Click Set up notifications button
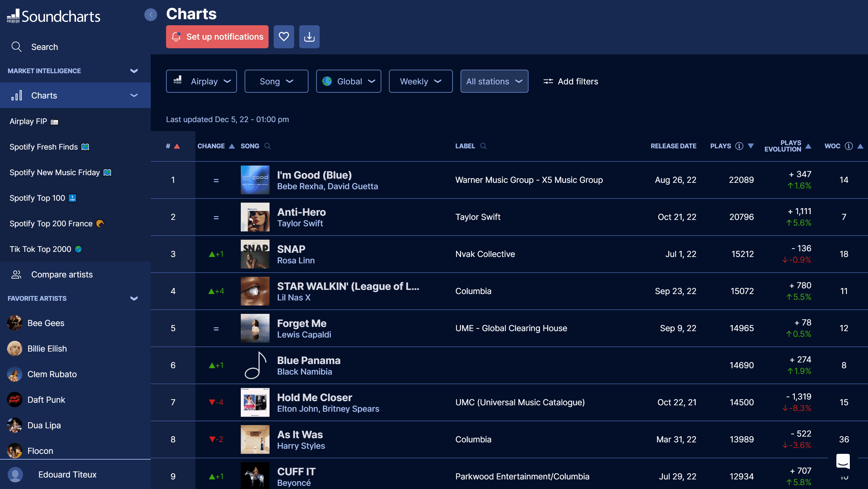868x489 pixels. tap(217, 36)
